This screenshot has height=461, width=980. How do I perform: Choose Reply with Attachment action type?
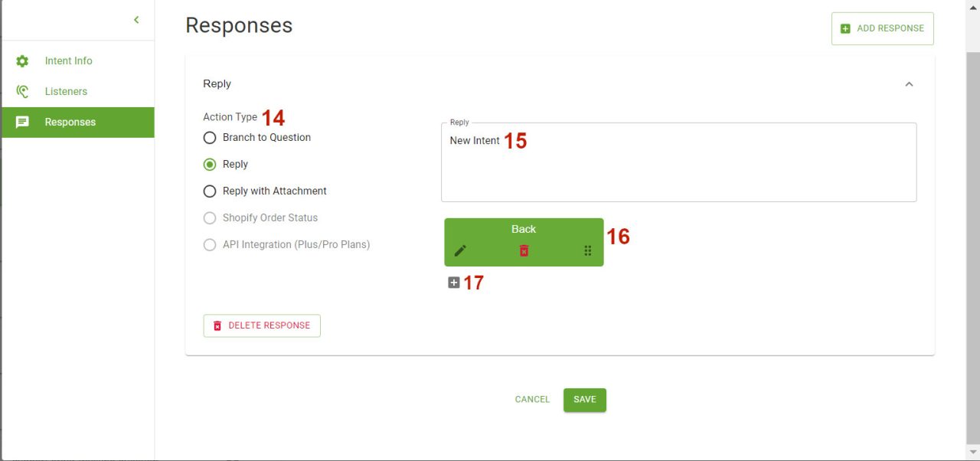(210, 191)
